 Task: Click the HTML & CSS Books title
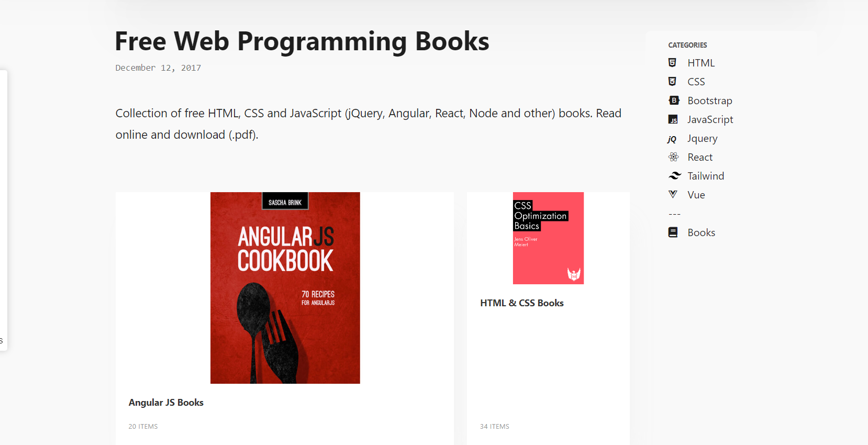(x=521, y=303)
